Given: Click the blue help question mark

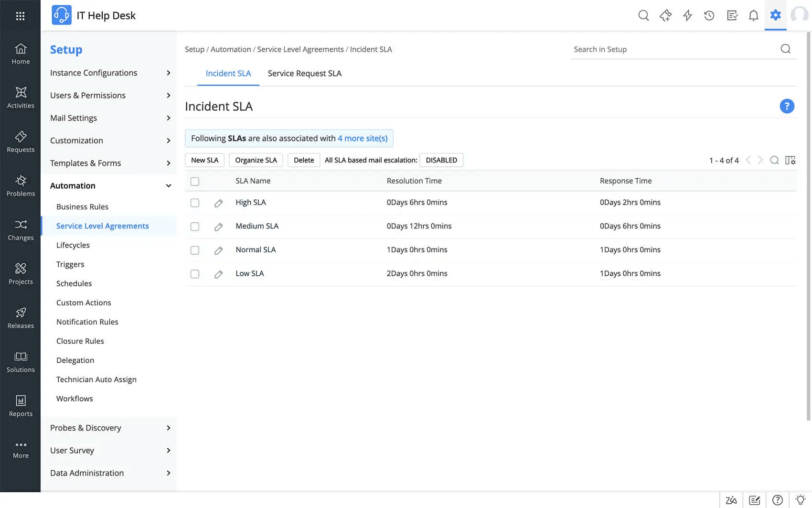Looking at the screenshot, I should pyautogui.click(x=787, y=106).
